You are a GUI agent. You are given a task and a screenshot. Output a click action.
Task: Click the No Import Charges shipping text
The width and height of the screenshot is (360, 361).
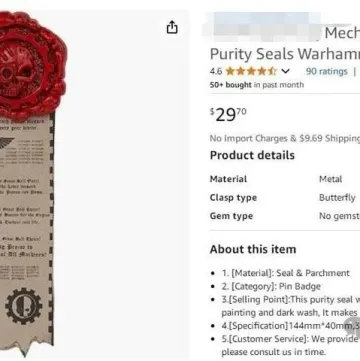pyautogui.click(x=285, y=138)
